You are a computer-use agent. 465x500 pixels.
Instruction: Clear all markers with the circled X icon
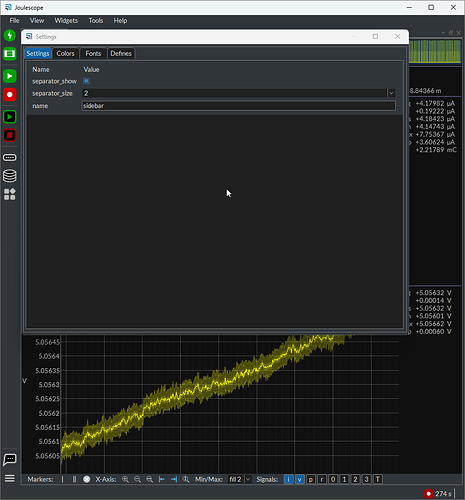tap(87, 479)
